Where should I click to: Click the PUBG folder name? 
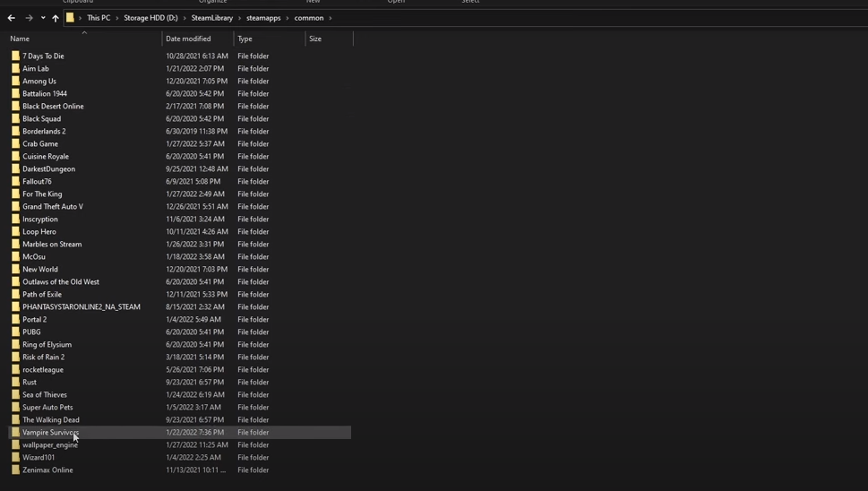click(31, 332)
